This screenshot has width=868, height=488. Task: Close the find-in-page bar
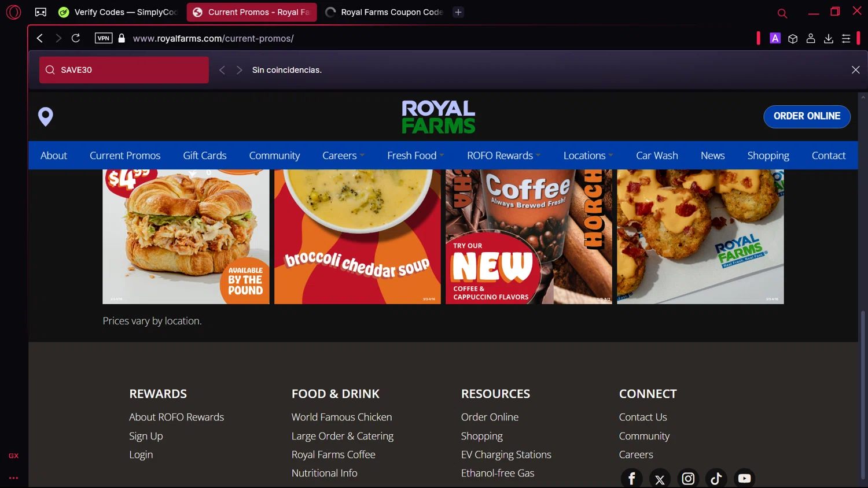pyautogui.click(x=855, y=70)
